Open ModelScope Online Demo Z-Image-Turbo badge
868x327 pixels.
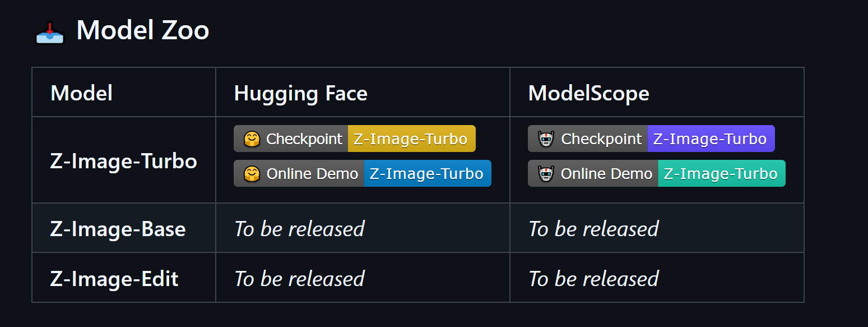(x=657, y=173)
